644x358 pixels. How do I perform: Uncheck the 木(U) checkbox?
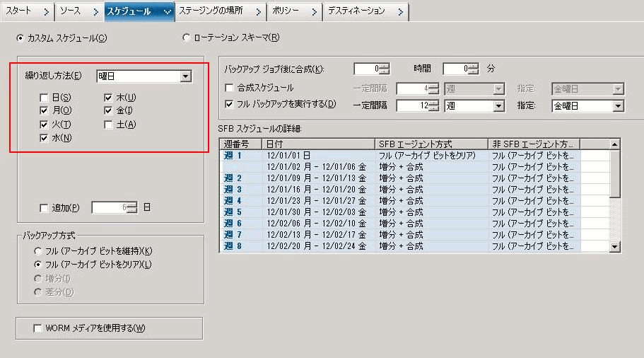pyautogui.click(x=108, y=98)
